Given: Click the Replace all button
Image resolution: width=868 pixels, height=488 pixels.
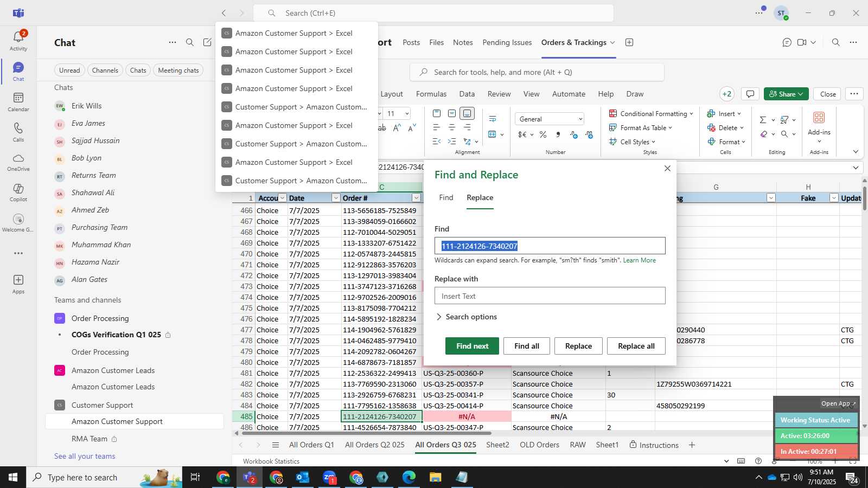Looking at the screenshot, I should click(636, 346).
